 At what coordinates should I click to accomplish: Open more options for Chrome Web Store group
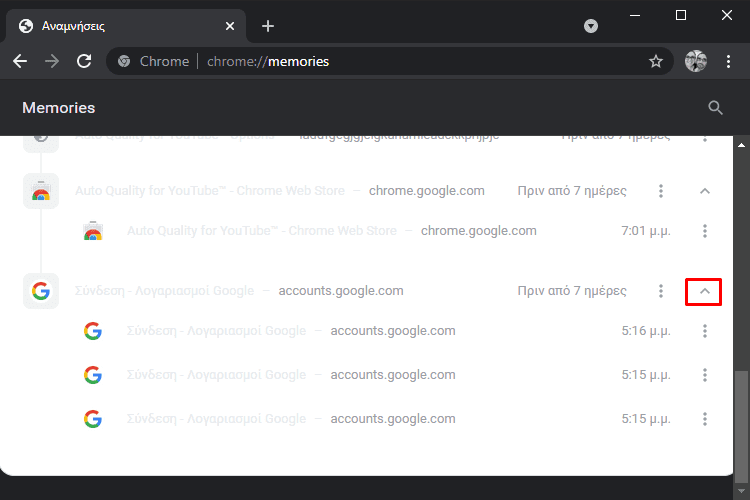click(661, 191)
